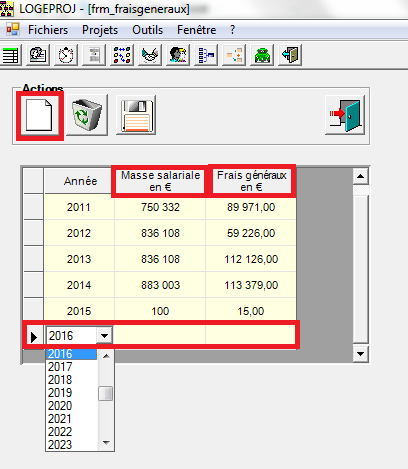The width and height of the screenshot is (408, 469).
Task: Click the list table toolbar icon
Action: 11,55
